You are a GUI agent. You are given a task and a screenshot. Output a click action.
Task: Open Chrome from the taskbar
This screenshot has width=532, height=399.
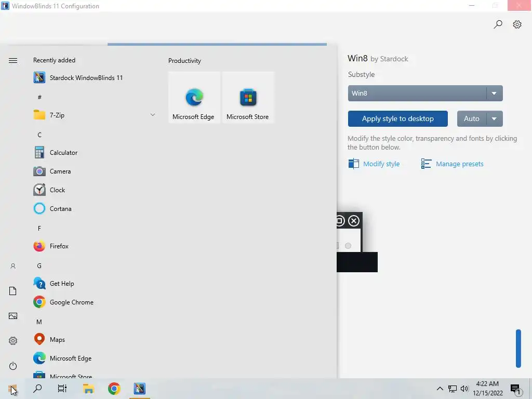click(x=114, y=389)
